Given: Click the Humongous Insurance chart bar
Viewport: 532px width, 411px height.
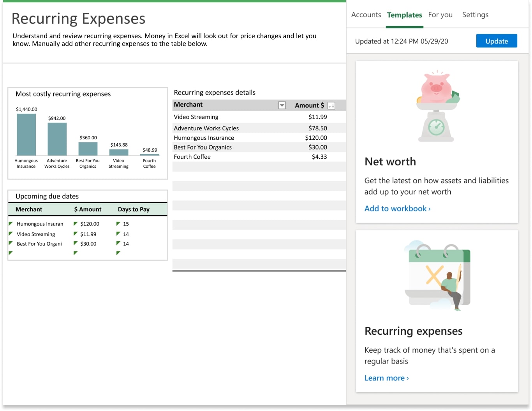Looking at the screenshot, I should click(x=26, y=135).
